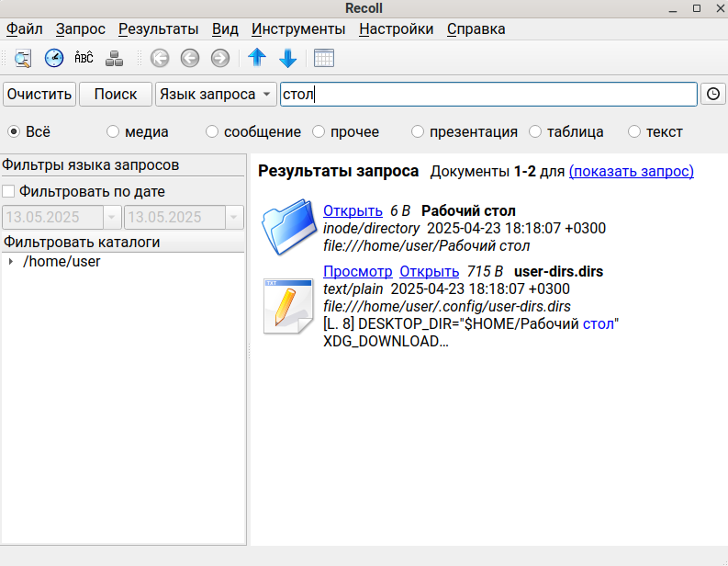Select the медиа radio button
This screenshot has height=566, width=728.
113,131
